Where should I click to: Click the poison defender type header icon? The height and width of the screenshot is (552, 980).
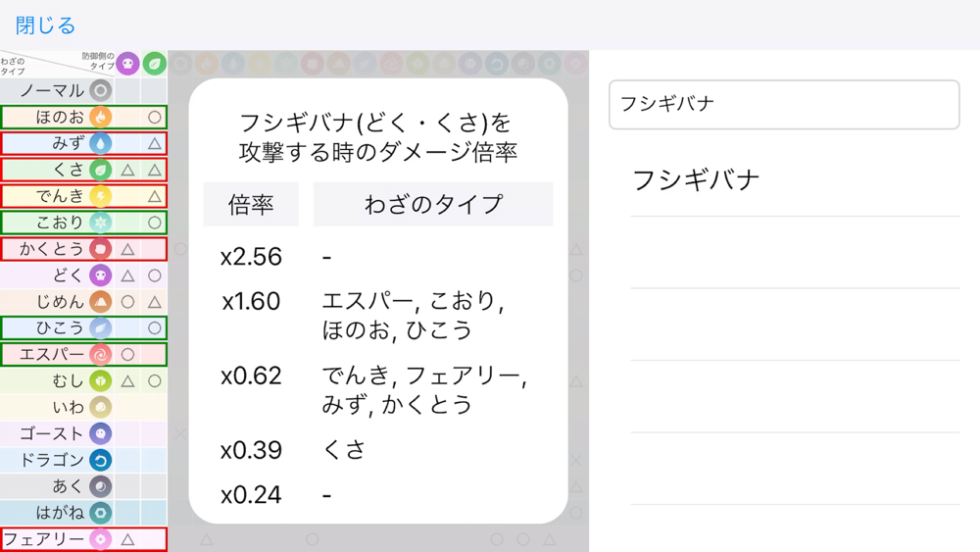point(127,64)
